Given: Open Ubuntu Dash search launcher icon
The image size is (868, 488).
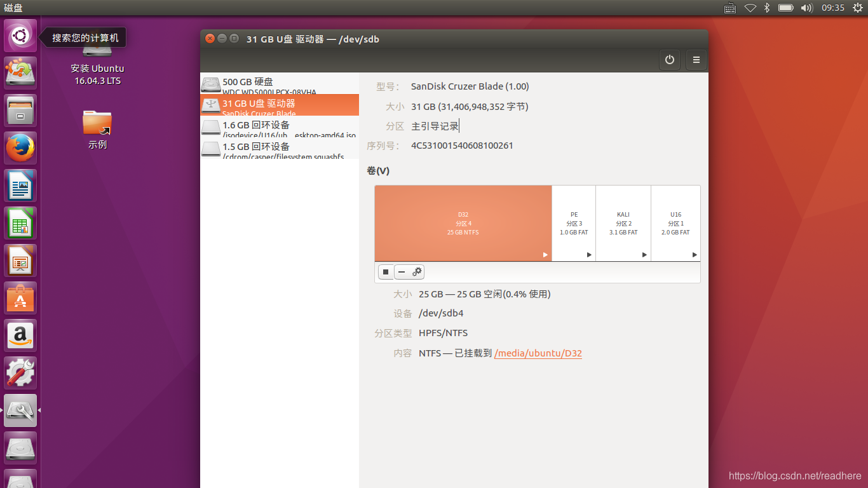Looking at the screenshot, I should click(x=21, y=36).
